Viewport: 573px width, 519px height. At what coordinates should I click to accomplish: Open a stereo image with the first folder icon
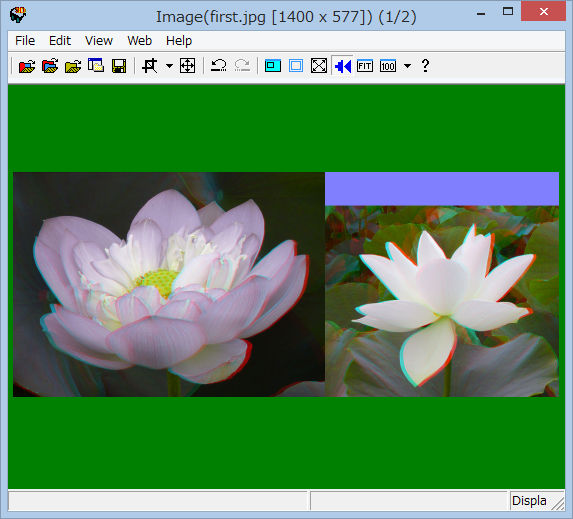27,66
